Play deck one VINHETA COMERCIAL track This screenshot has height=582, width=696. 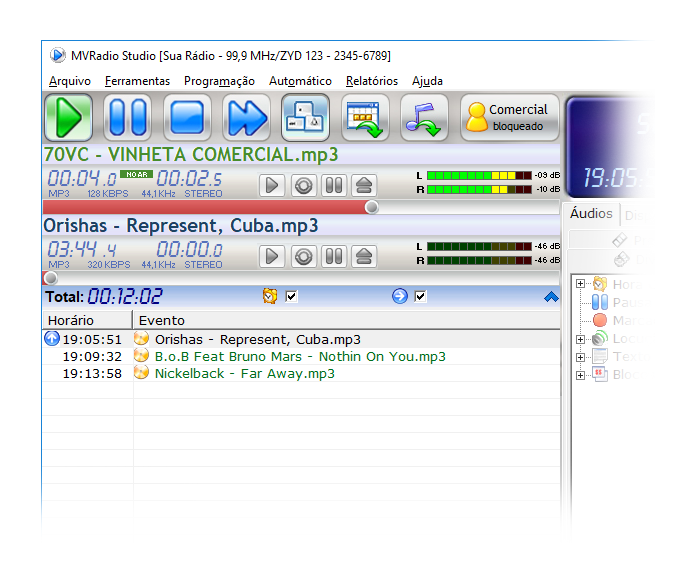pyautogui.click(x=272, y=186)
